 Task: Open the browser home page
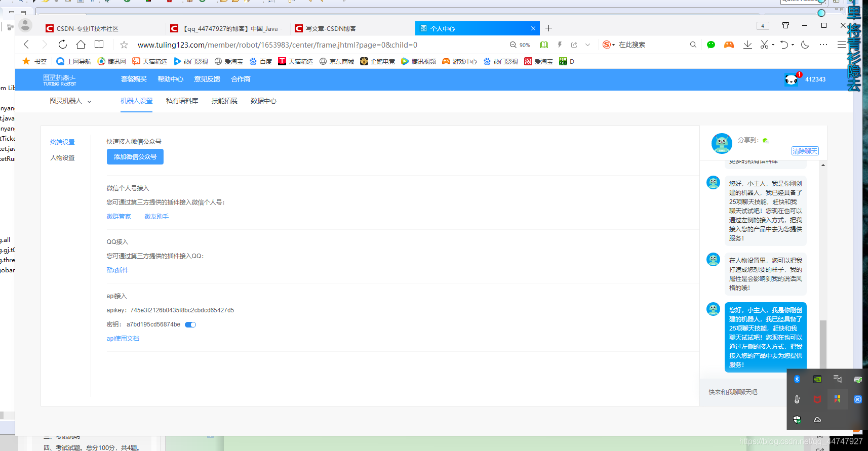pos(81,45)
